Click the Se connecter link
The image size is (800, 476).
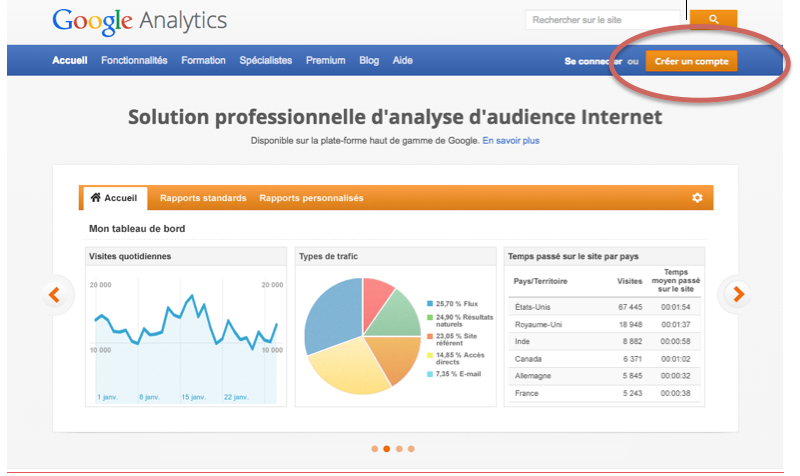[x=593, y=61]
